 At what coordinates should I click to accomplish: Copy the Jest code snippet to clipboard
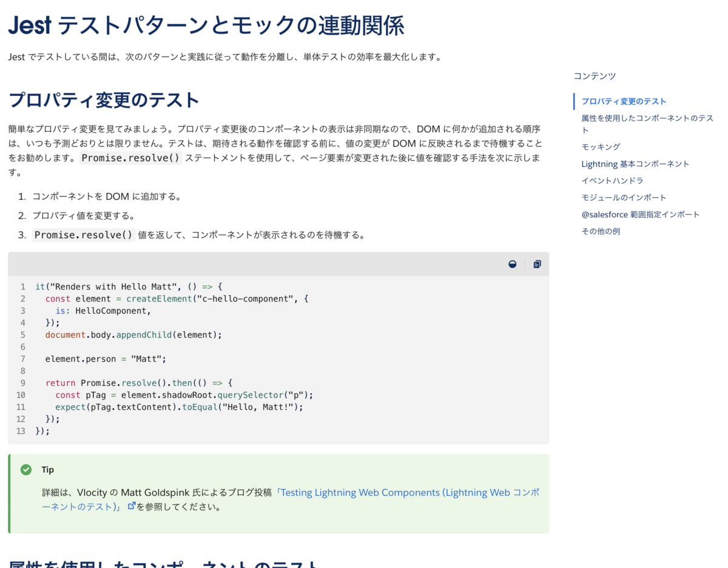536,264
